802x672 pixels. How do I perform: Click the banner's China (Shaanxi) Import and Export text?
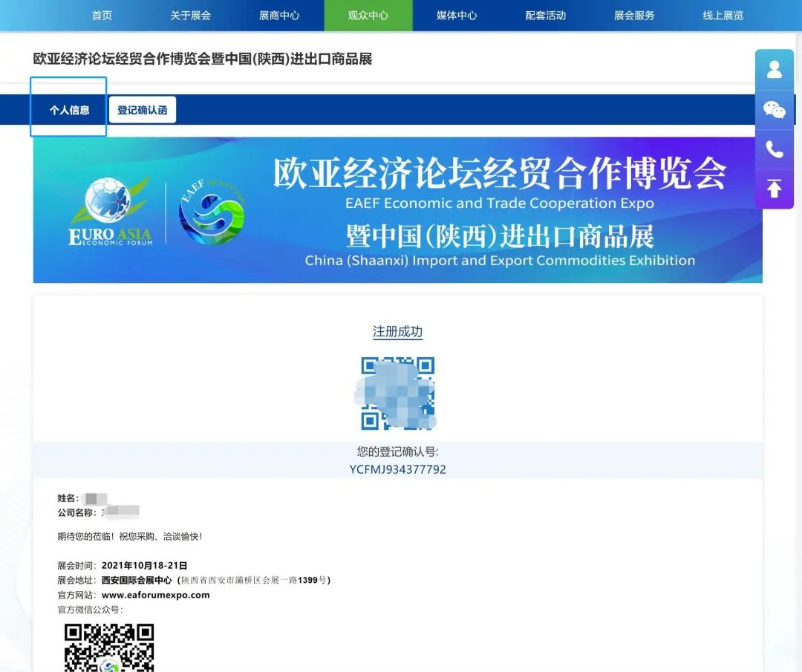coord(500,261)
